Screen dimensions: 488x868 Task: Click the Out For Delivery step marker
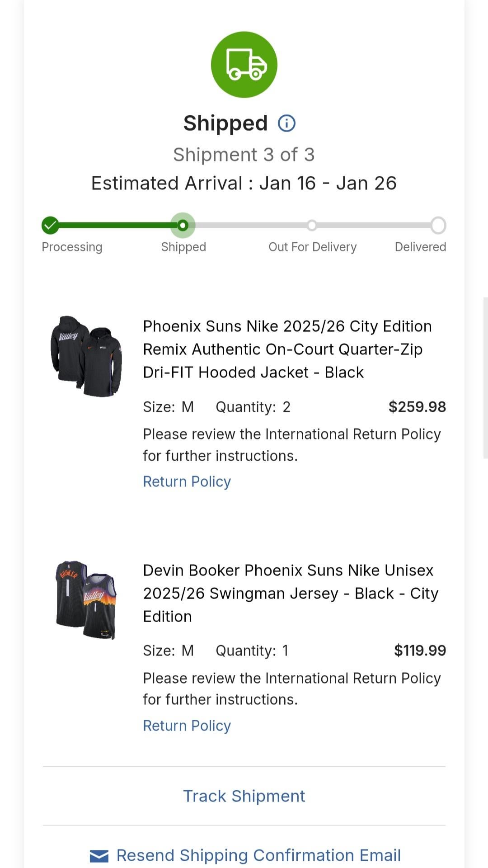pyautogui.click(x=312, y=225)
